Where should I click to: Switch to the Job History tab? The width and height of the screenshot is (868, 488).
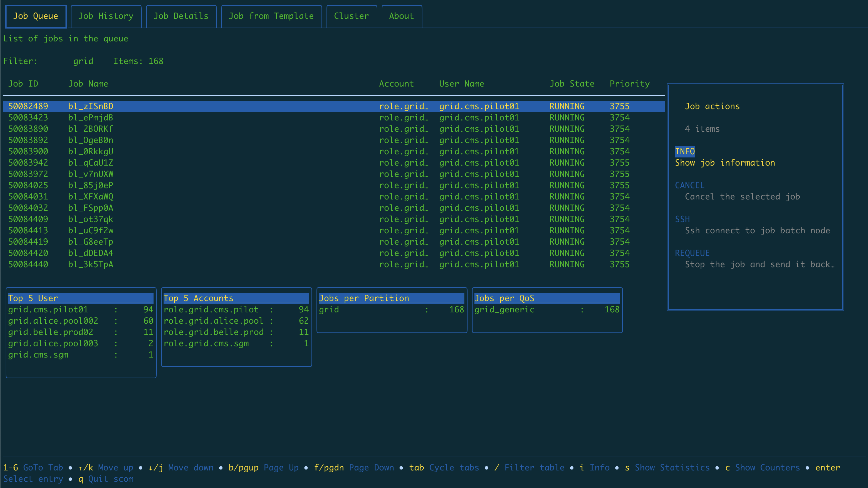click(x=106, y=16)
